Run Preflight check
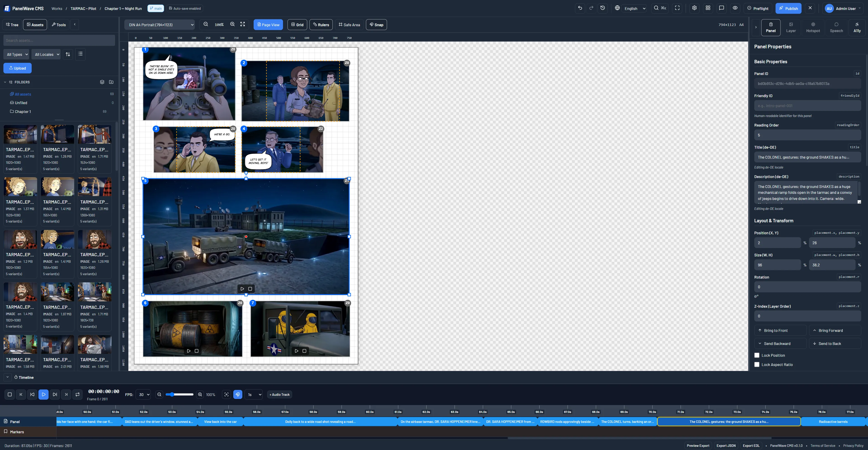Image resolution: width=868 pixels, height=450 pixels. [758, 8]
